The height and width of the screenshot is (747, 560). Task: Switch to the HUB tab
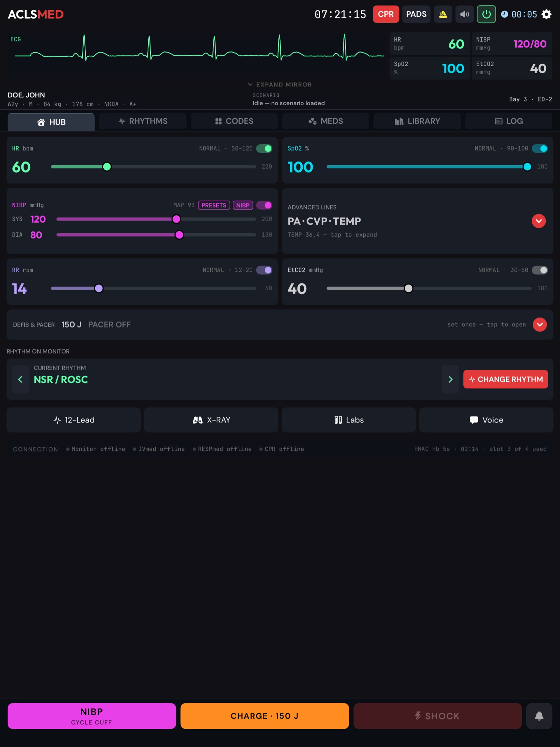[51, 122]
